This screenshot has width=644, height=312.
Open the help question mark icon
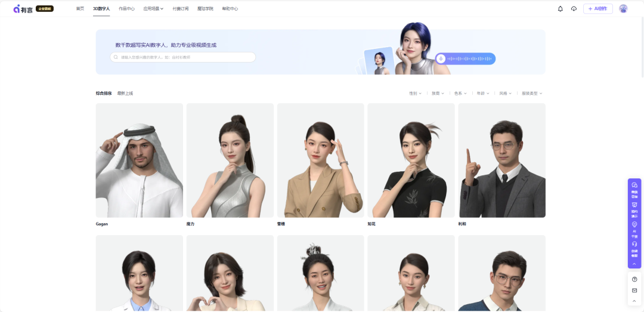tap(634, 280)
